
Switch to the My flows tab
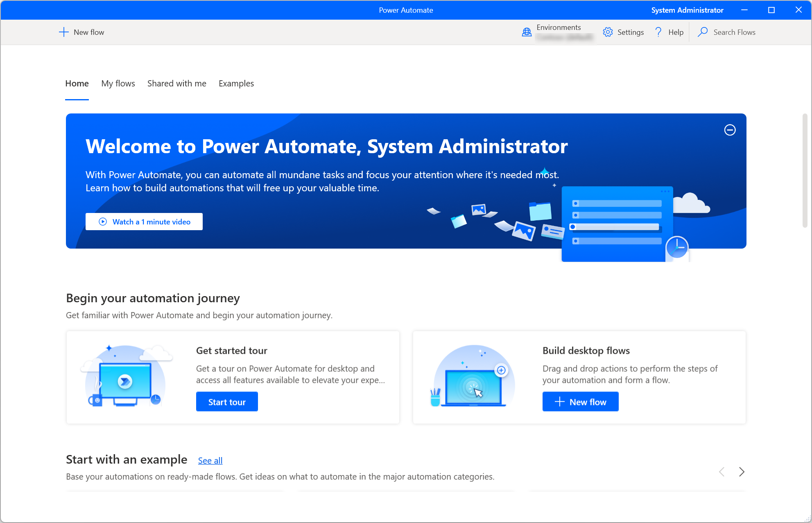(117, 84)
